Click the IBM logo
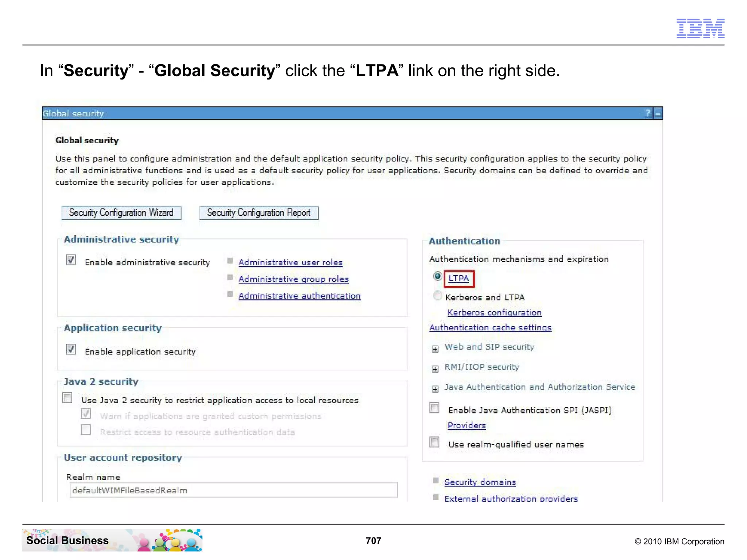This screenshot has height=560, width=747. 700,28
